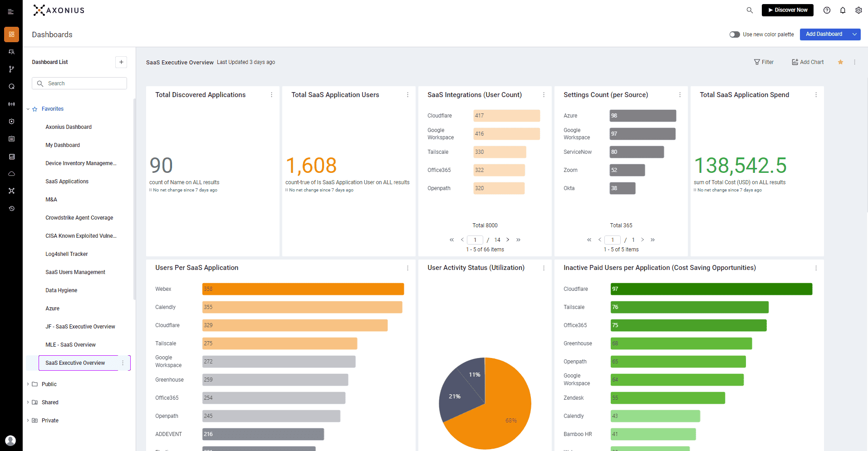The width and height of the screenshot is (868, 451).
Task: Click Discover Now button
Action: pyautogui.click(x=787, y=10)
